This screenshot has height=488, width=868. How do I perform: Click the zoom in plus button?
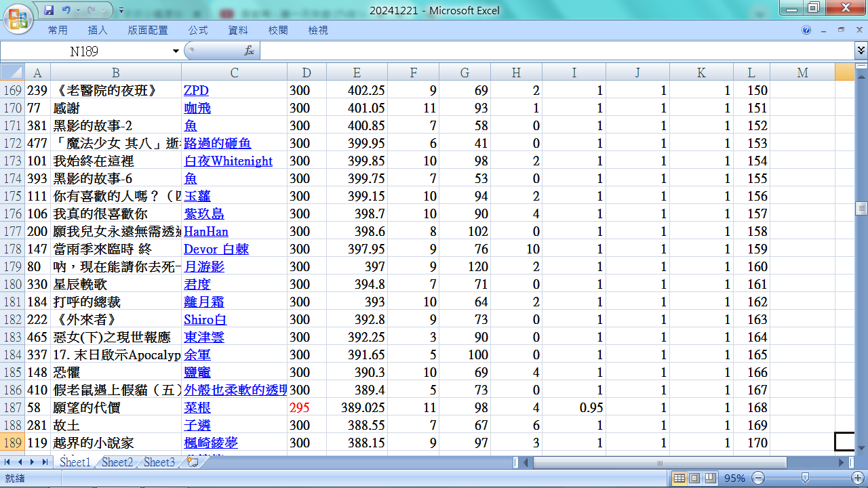[x=856, y=478]
